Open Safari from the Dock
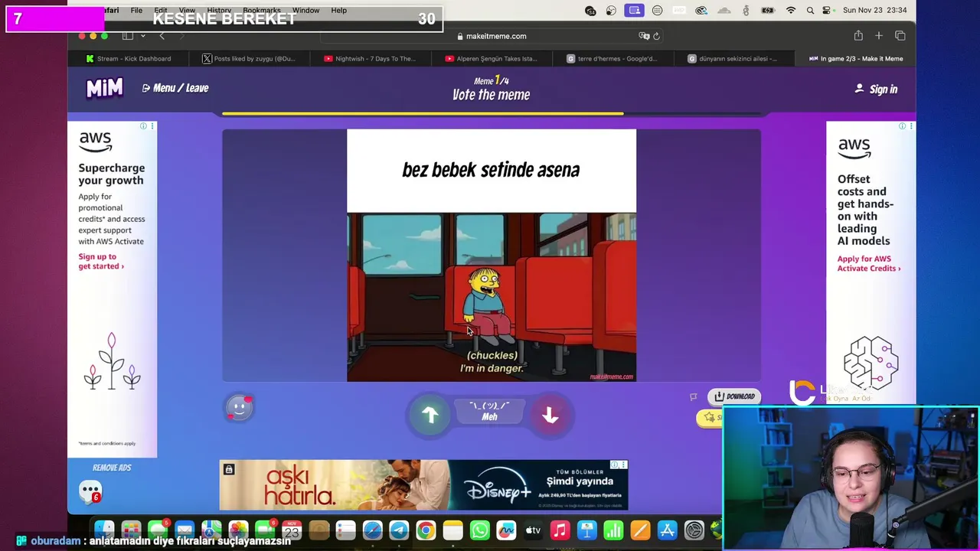Image resolution: width=980 pixels, height=551 pixels. (372, 530)
